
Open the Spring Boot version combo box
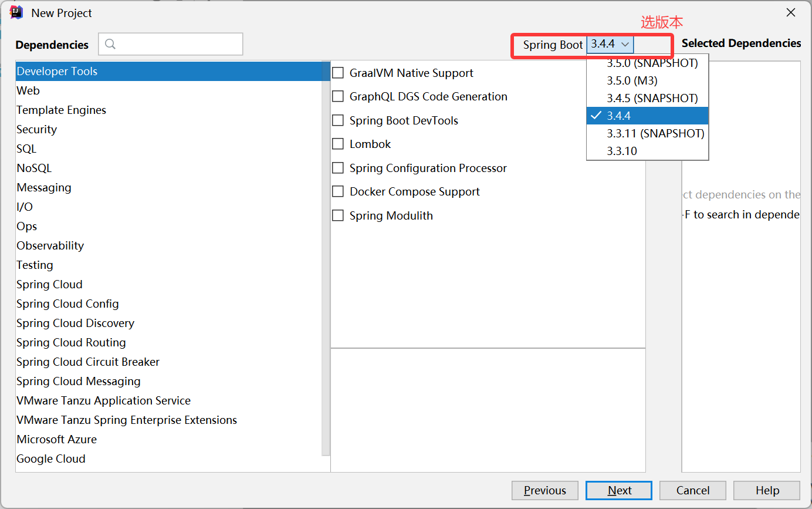click(x=610, y=44)
